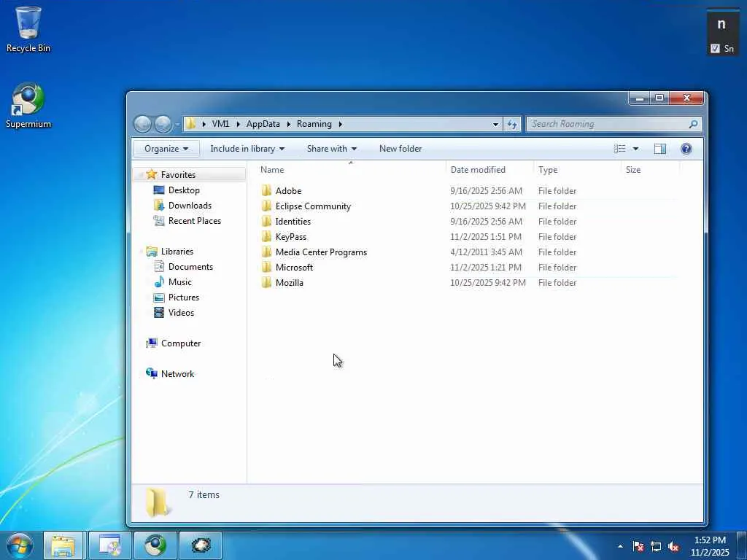Click the muted volume tray icon

pos(673,546)
